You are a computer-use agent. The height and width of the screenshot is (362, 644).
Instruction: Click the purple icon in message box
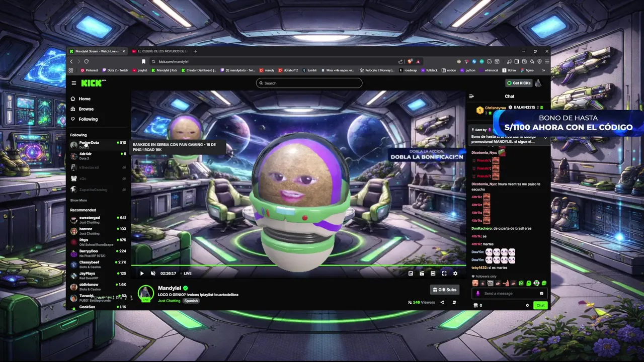pos(478,294)
